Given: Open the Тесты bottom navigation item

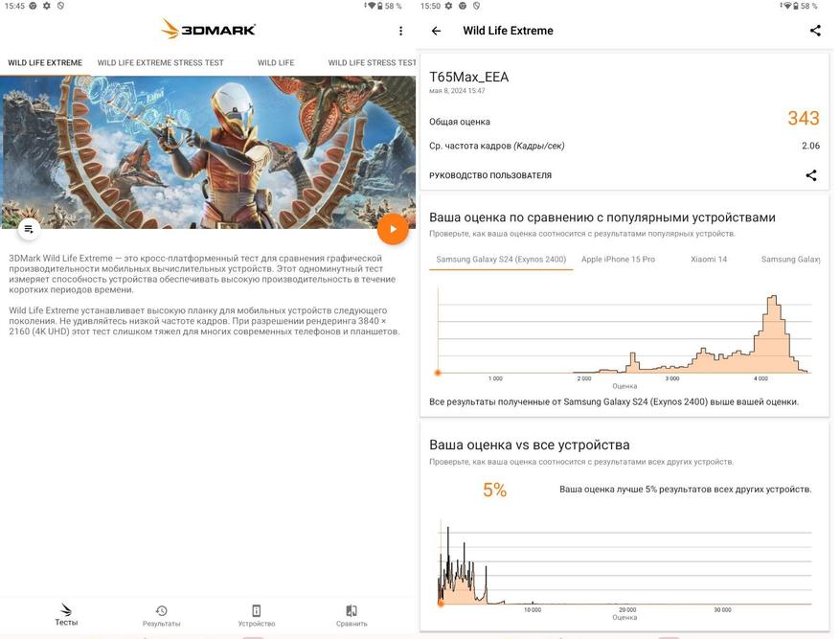Looking at the screenshot, I should click(x=66, y=615).
